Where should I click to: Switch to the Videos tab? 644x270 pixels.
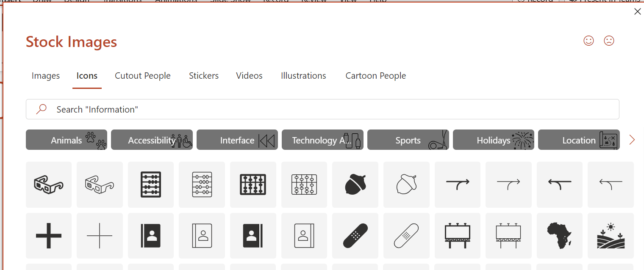coord(249,76)
